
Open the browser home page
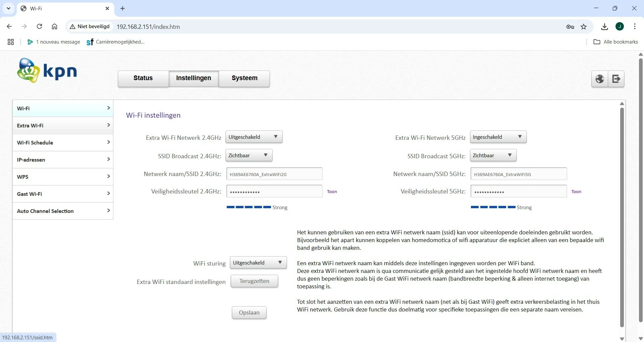(x=54, y=26)
